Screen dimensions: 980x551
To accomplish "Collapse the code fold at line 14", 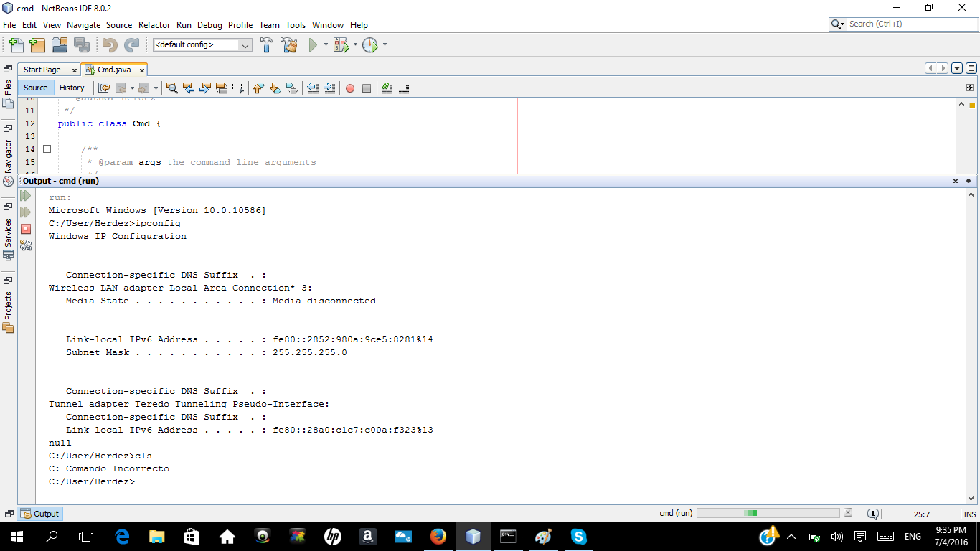I will (x=47, y=149).
